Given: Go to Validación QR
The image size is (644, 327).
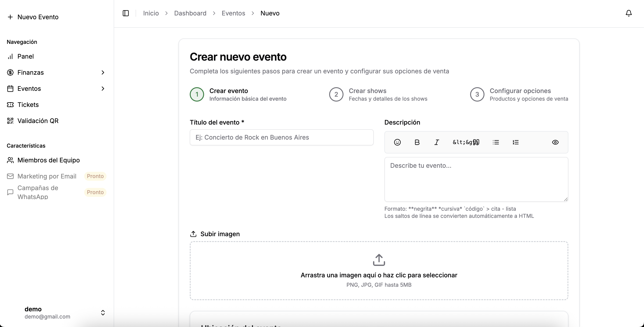Looking at the screenshot, I should (57, 121).
